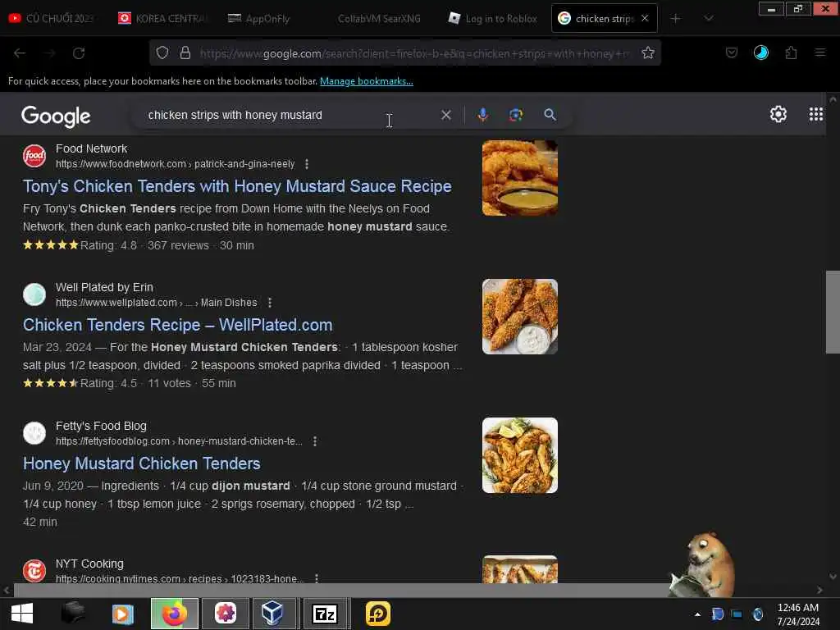Reload the current page

(x=79, y=53)
